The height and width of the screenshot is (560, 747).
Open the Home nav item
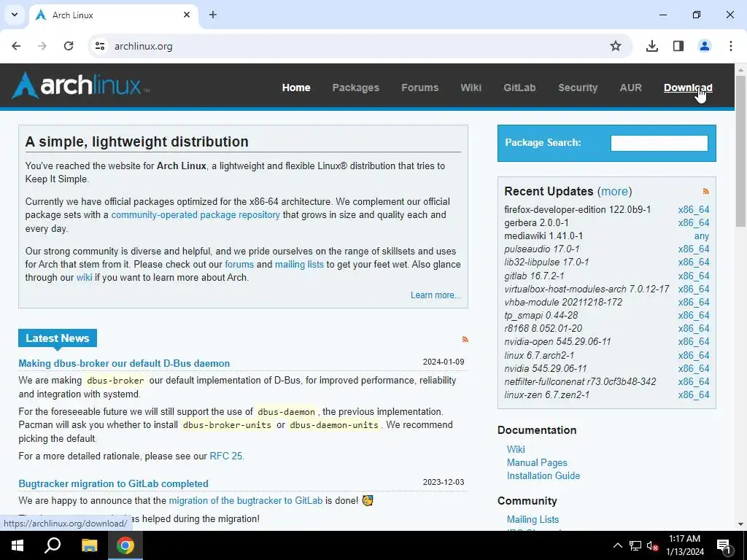tap(296, 87)
